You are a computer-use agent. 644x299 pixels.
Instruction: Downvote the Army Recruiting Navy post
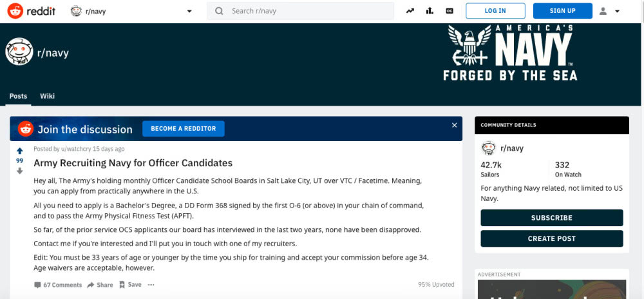pyautogui.click(x=20, y=171)
